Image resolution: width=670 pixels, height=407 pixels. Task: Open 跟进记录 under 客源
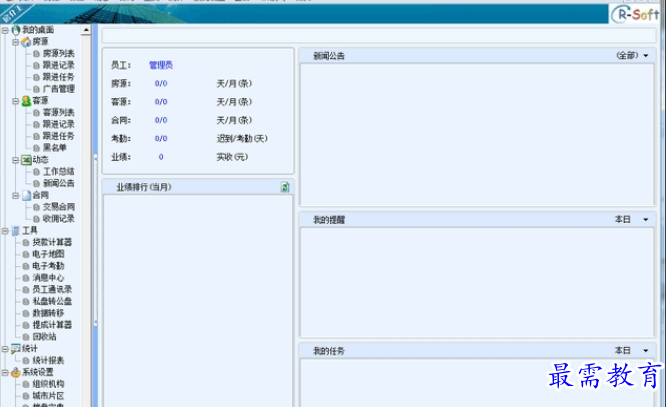pos(59,124)
